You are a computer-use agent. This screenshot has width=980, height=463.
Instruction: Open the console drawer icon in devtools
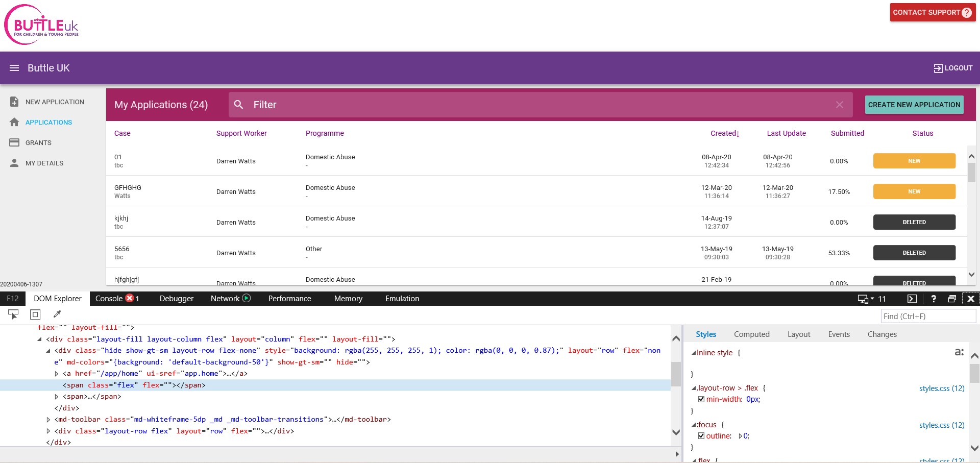click(912, 299)
